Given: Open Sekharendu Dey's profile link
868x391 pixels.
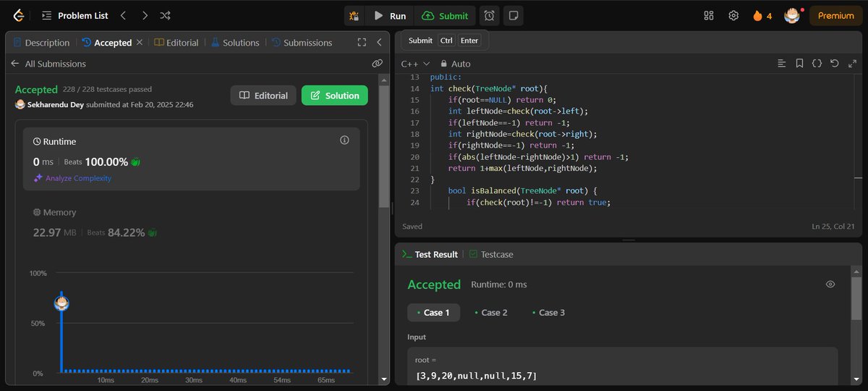Looking at the screenshot, I should pos(55,104).
